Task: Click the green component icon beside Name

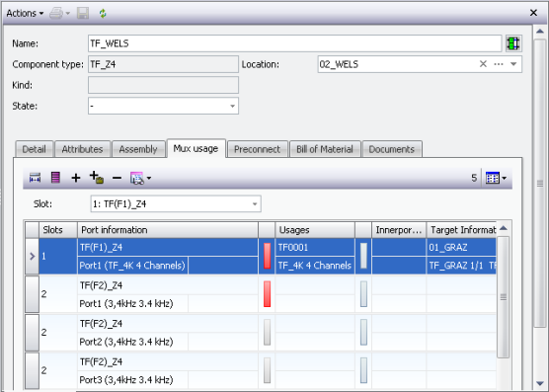Action: (513, 43)
